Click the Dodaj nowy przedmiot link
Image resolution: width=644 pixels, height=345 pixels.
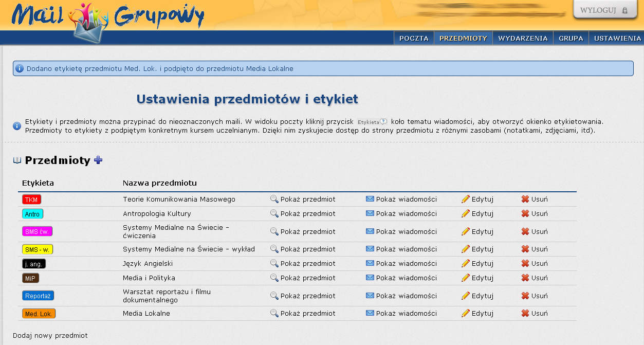click(50, 335)
